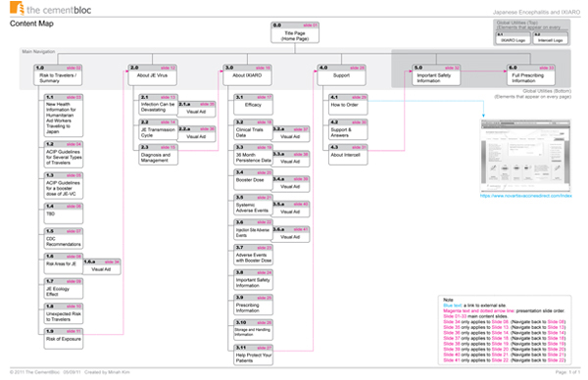Click the 'Slide 34 only applies to' note line
The image size is (588, 380).
coord(504,322)
